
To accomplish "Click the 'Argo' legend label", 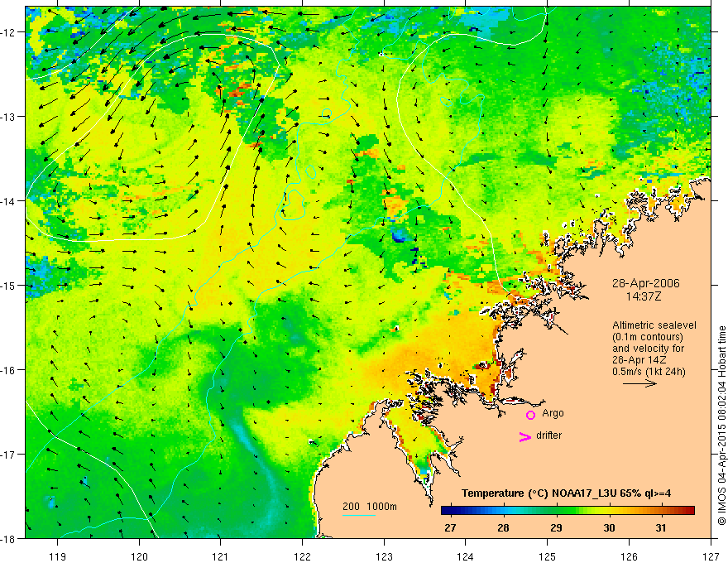I will click(553, 413).
